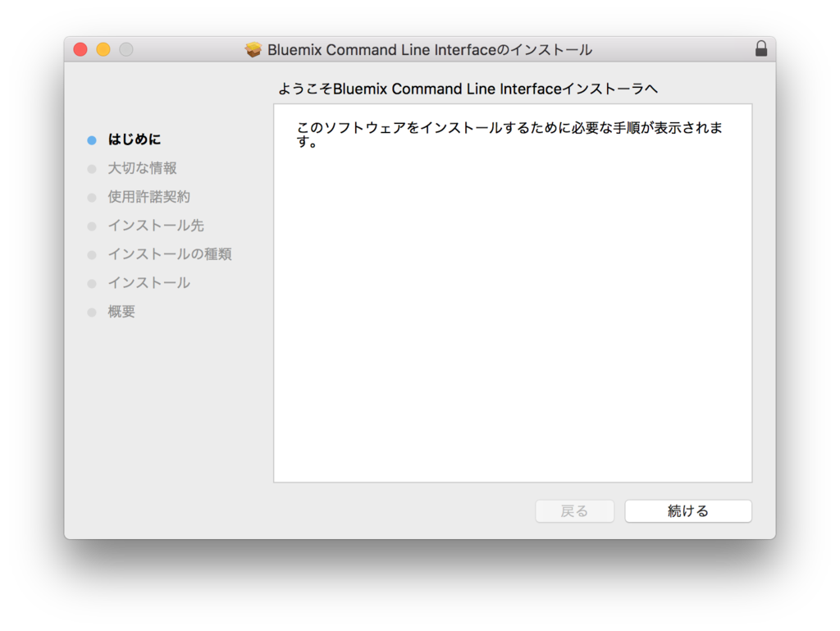Image resolution: width=840 pixels, height=631 pixels.
Task: Click the 続ける continue button
Action: click(688, 511)
